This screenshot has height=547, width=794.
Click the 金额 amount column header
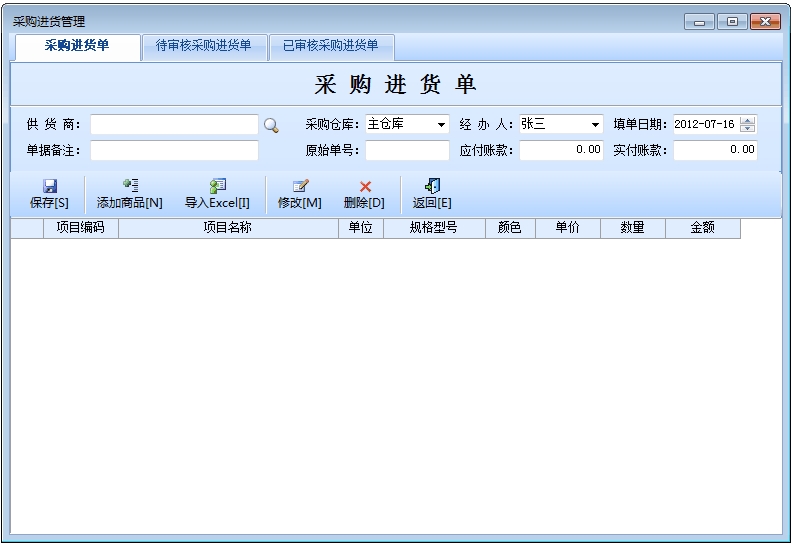(702, 228)
